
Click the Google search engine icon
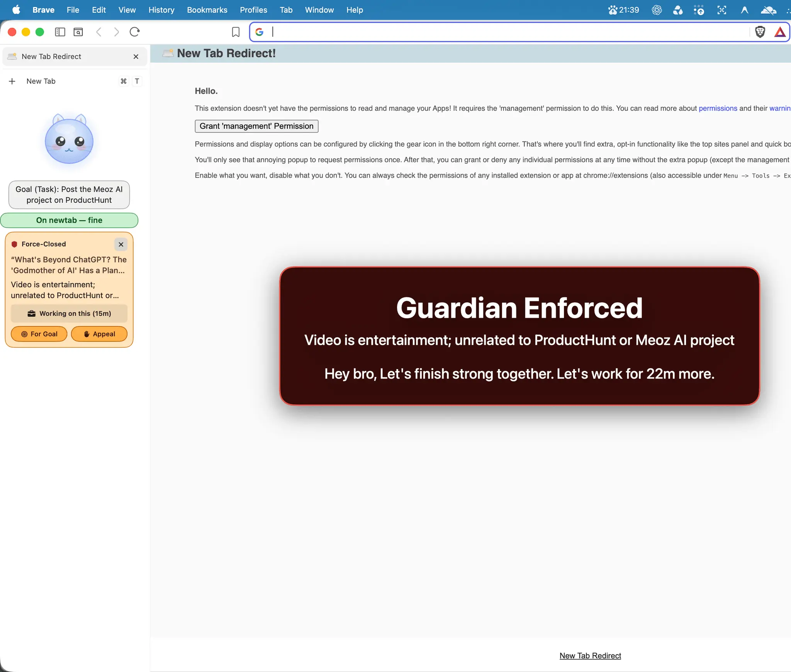tap(259, 32)
